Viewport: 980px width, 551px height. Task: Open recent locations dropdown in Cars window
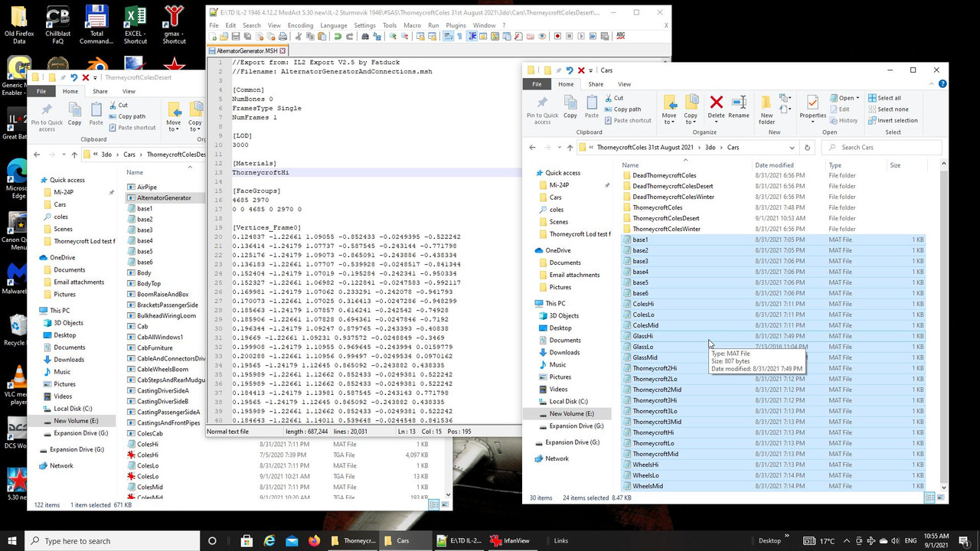point(558,148)
